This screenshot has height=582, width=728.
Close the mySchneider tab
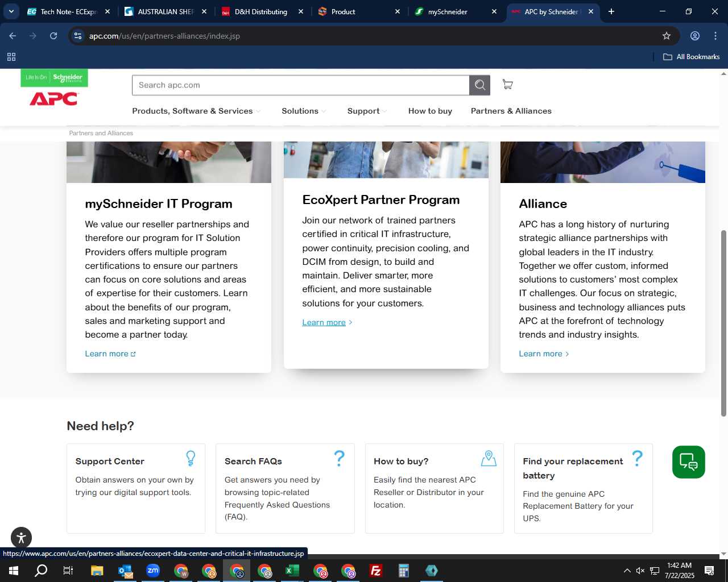[x=494, y=11]
